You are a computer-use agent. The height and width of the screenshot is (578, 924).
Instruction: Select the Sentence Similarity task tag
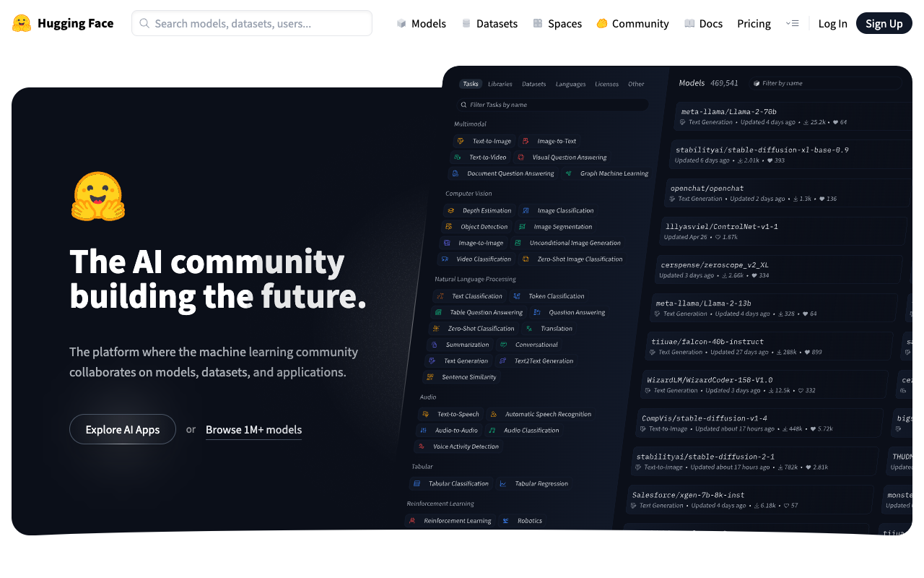point(461,376)
